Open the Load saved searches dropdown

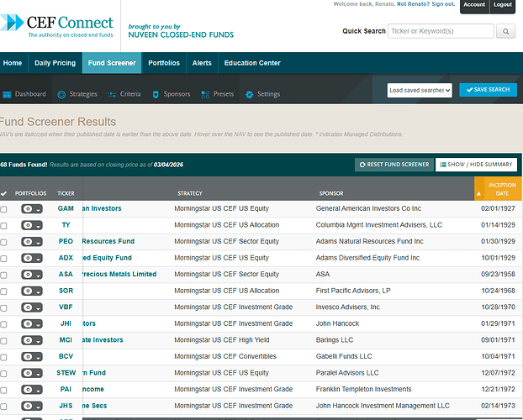pyautogui.click(x=420, y=90)
